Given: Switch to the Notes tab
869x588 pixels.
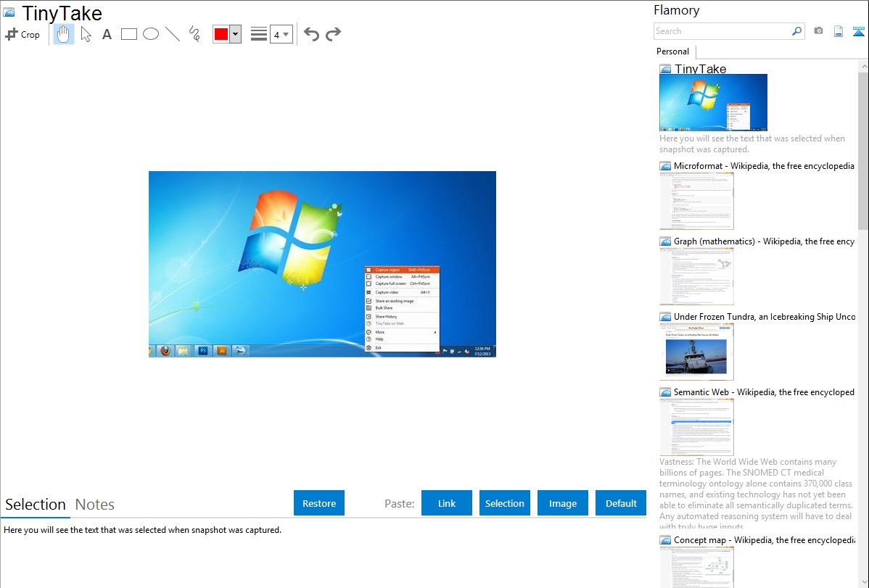Looking at the screenshot, I should 95,505.
